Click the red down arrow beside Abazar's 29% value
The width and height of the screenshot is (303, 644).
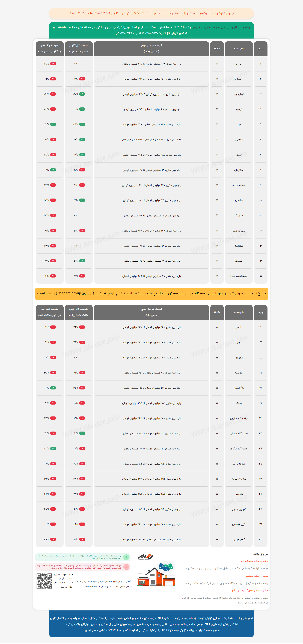click(53, 327)
